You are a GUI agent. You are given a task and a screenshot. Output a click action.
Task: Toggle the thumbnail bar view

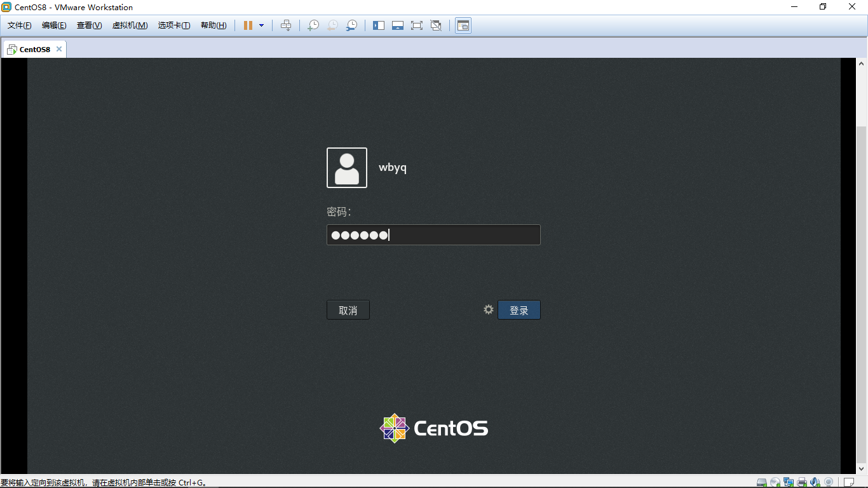tap(398, 25)
